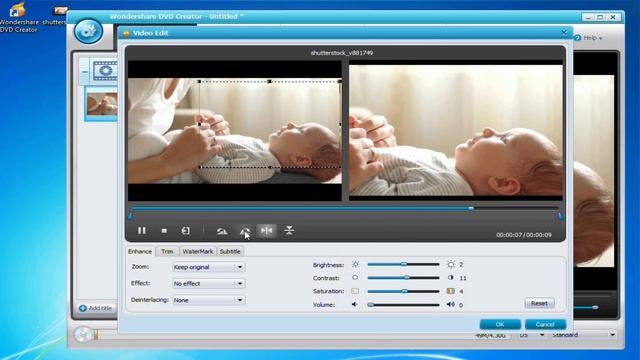Image resolution: width=640 pixels, height=360 pixels.
Task: Click the 00:00:07 / 00:00:09 time readout
Action: coord(524,235)
